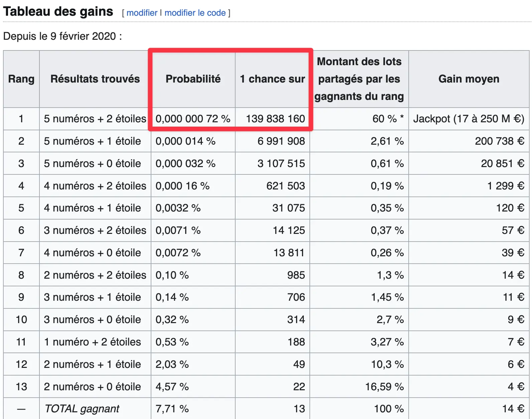Select the '7,71 %' total probability cell

[x=193, y=409]
